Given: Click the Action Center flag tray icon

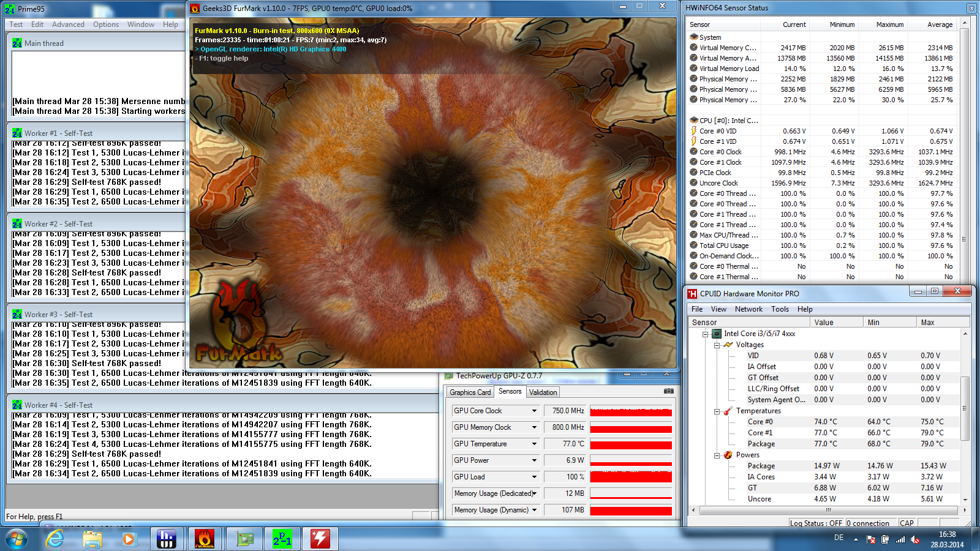Looking at the screenshot, I should pos(871,539).
